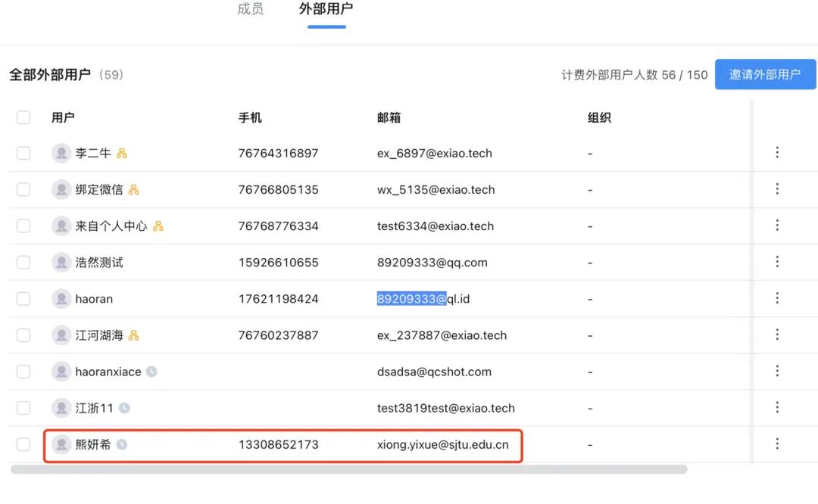This screenshot has height=504, width=818.
Task: Click email test3819test@exiao.tech
Action: 446,408
